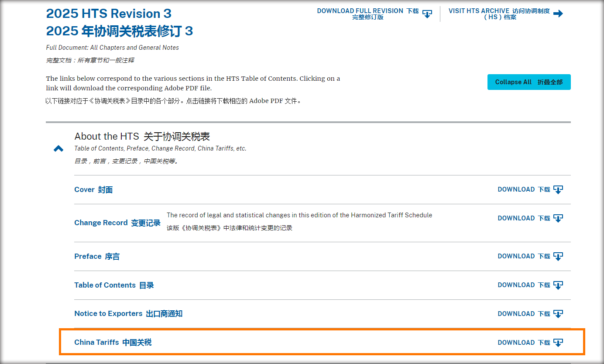
Task: Click the Full Document: All Chapters and General Notes text
Action: pyautogui.click(x=113, y=48)
